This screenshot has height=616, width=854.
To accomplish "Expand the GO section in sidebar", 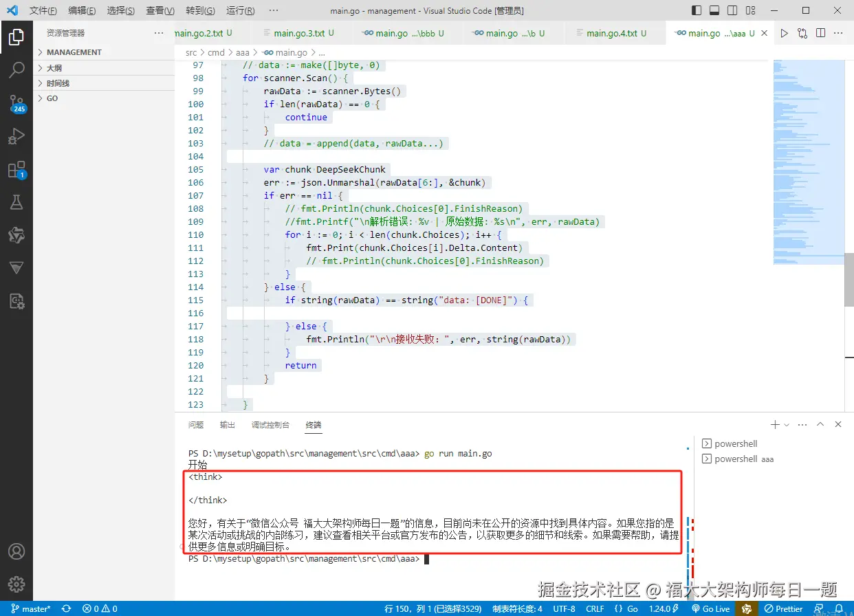I will pyautogui.click(x=103, y=98).
